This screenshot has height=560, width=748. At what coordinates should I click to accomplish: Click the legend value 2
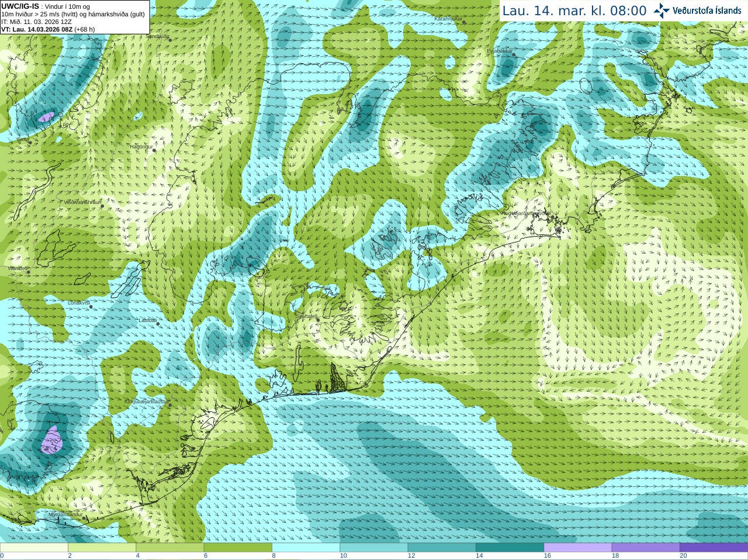[70, 556]
